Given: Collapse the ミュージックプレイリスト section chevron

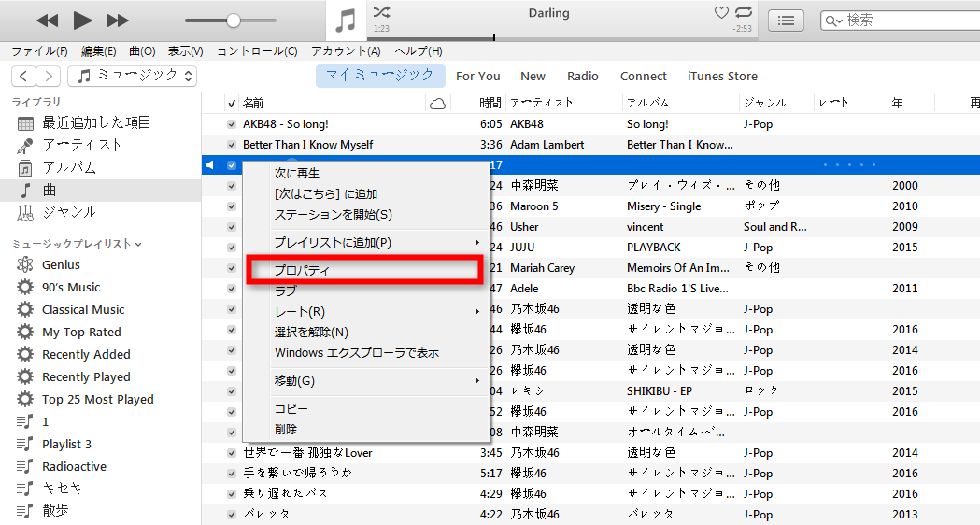Looking at the screenshot, I should coord(138,245).
